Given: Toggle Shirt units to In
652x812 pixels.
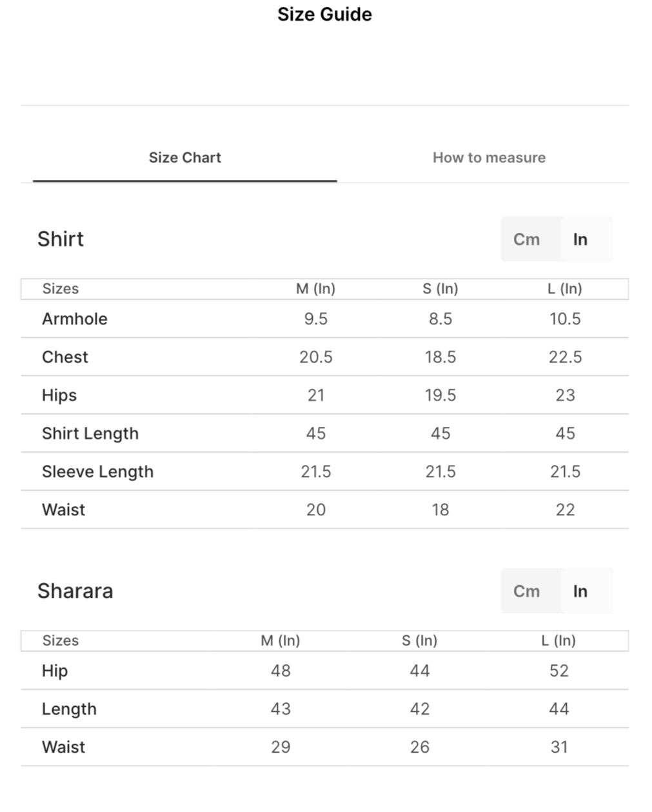Looking at the screenshot, I should pyautogui.click(x=580, y=239).
